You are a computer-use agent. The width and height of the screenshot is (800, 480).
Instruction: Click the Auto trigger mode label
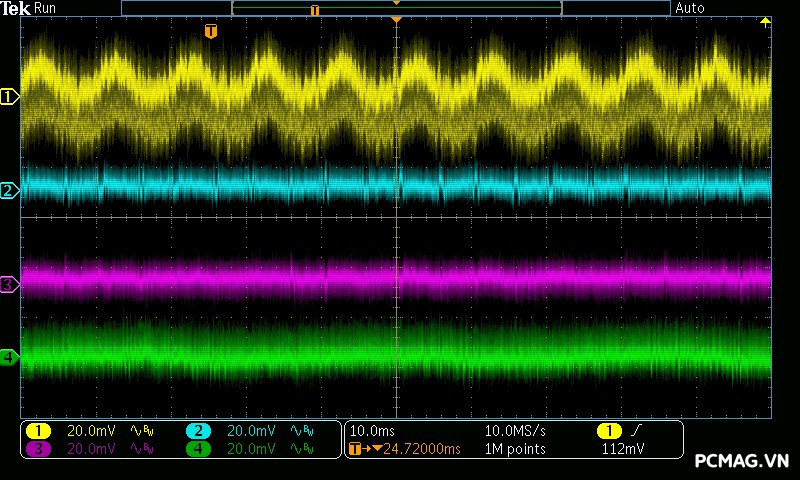(690, 8)
